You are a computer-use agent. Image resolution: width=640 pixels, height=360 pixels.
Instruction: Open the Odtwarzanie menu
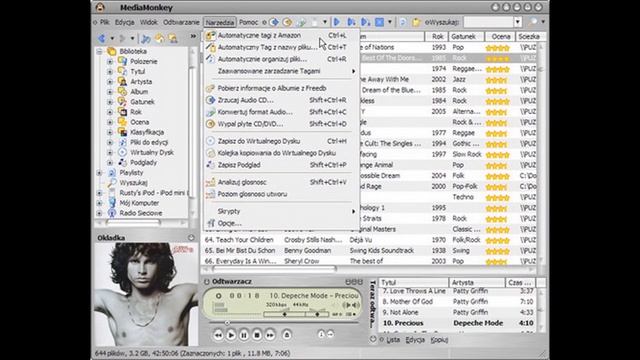[x=181, y=22]
